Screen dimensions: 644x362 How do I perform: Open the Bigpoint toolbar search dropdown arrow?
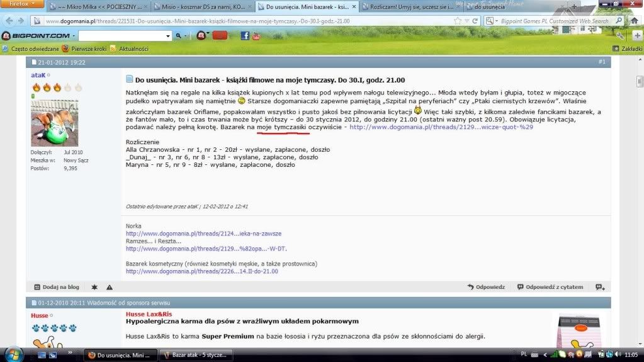pos(167,36)
